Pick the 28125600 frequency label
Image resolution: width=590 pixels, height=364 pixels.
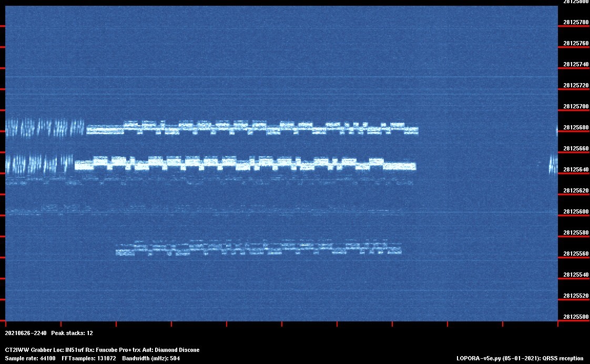pyautogui.click(x=576, y=212)
